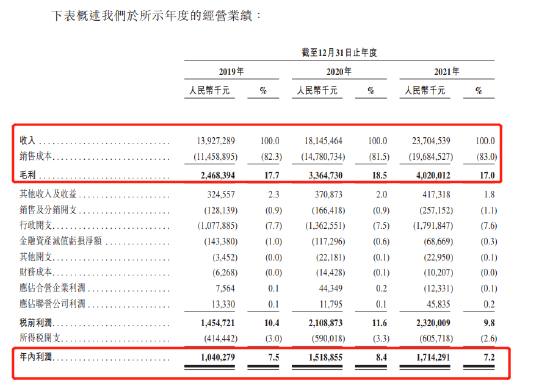This screenshot has width=550, height=383.
Task: Click 2020 cost of sales (14,780,734)
Action: point(323,156)
